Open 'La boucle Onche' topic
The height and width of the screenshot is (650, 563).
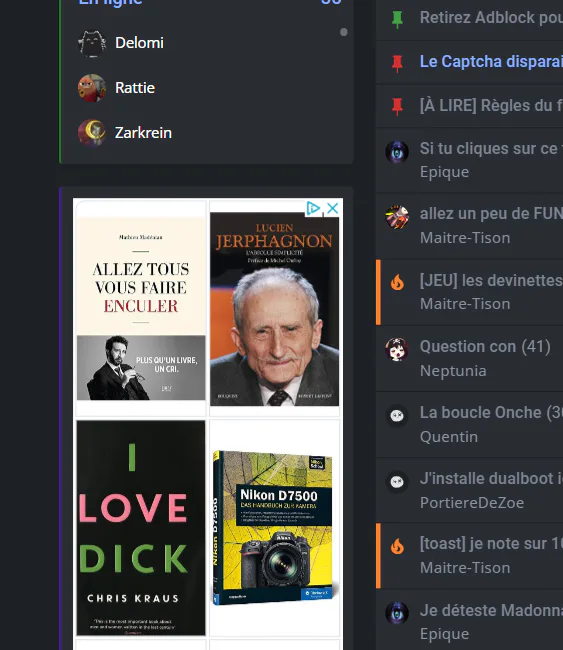491,412
